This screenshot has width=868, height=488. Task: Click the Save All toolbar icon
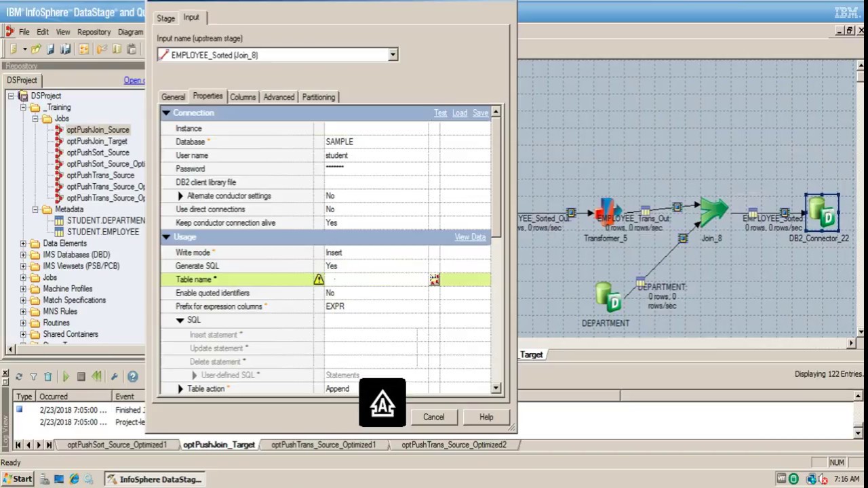pyautogui.click(x=66, y=49)
